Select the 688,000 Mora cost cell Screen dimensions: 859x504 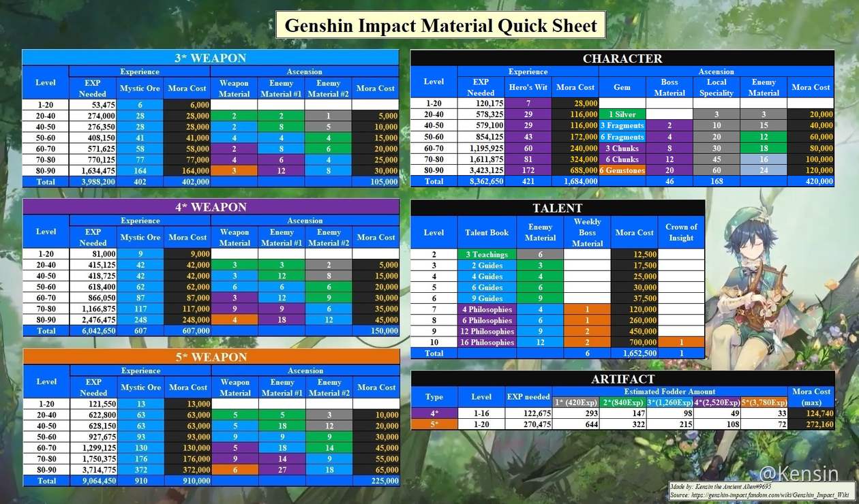[x=575, y=170]
